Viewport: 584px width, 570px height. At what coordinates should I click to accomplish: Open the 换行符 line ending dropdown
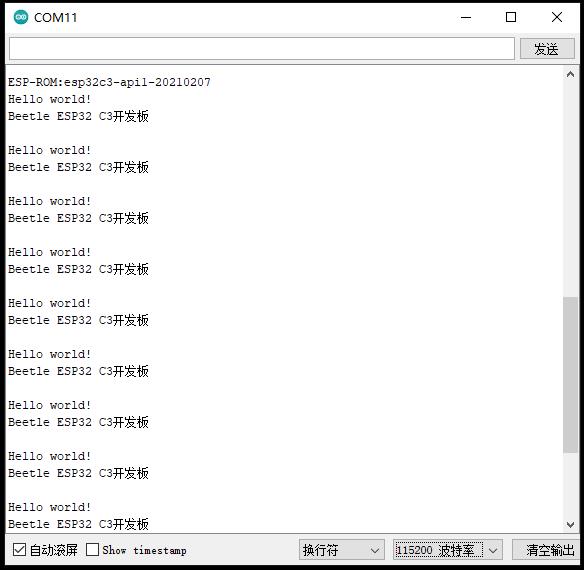coord(342,550)
